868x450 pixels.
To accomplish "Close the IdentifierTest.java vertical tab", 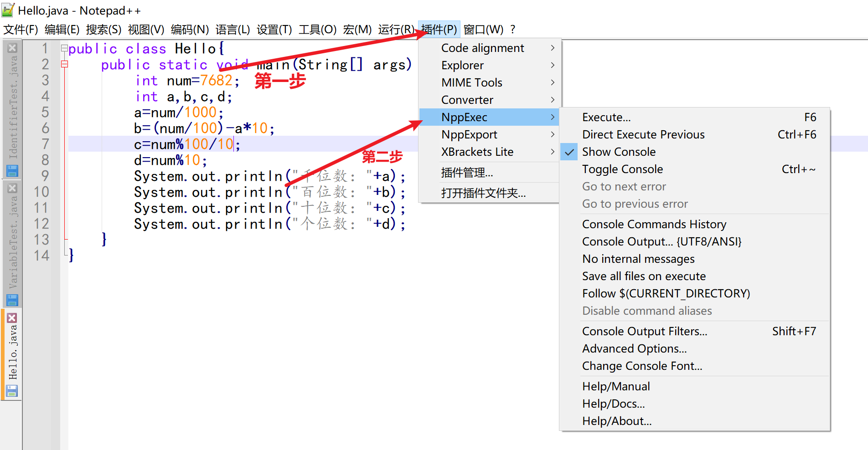I will point(12,48).
